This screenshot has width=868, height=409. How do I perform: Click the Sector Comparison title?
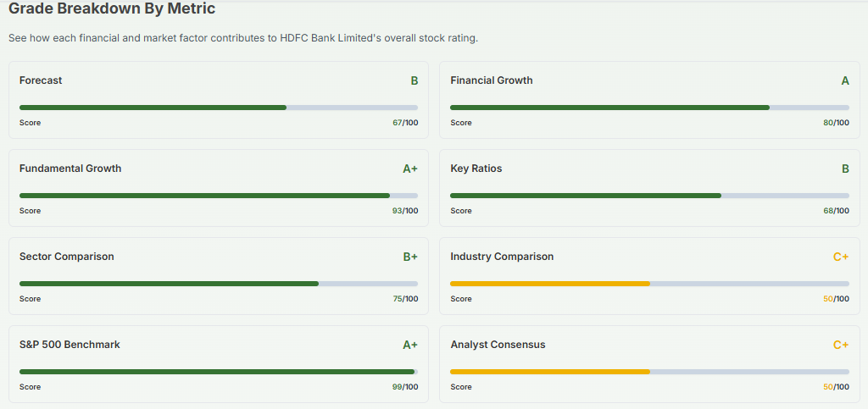(x=67, y=257)
